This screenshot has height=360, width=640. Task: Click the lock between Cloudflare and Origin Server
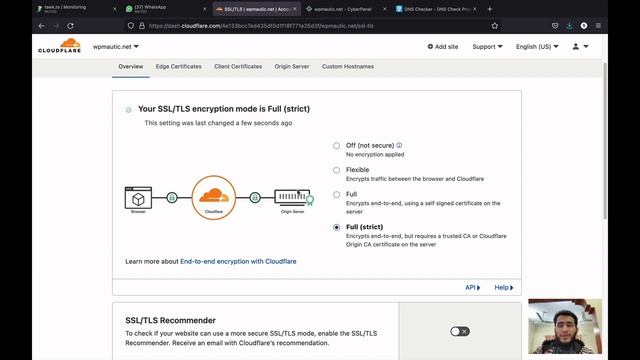point(255,198)
